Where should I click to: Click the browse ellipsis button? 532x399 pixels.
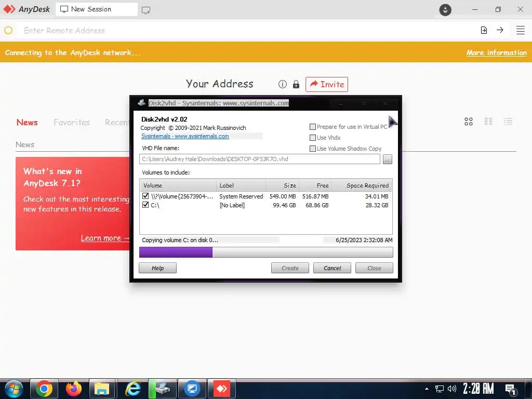click(x=388, y=159)
